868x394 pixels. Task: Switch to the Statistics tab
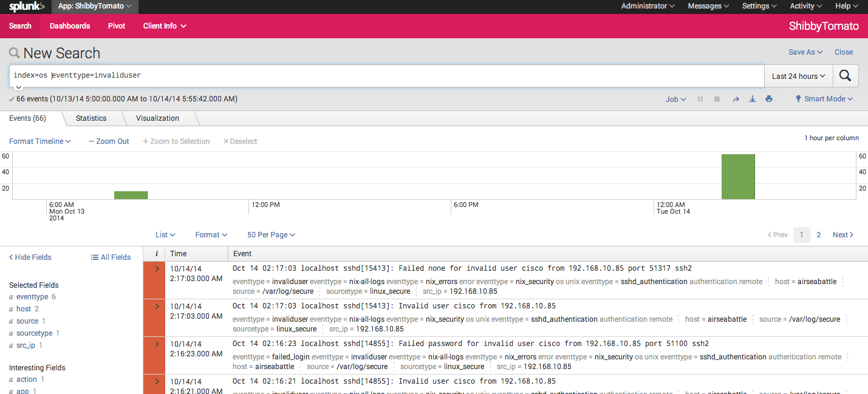point(91,118)
